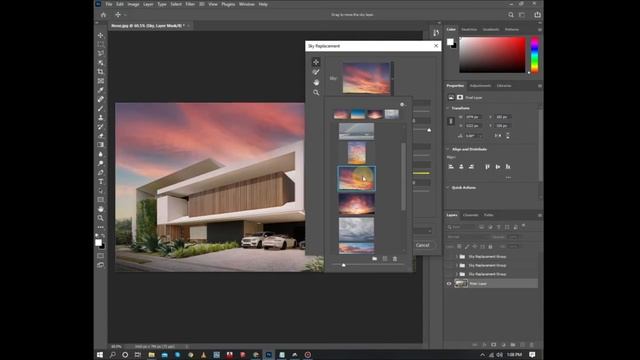Viewport: 640px width, 360px height.
Task: Switch to the Adjustments tab
Action: [x=480, y=86]
